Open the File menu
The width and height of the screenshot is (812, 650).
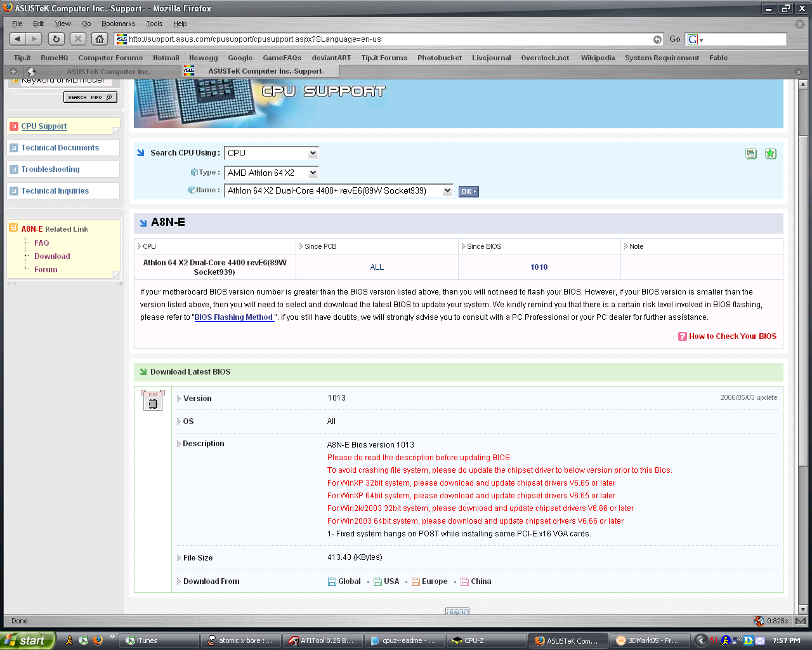point(17,23)
